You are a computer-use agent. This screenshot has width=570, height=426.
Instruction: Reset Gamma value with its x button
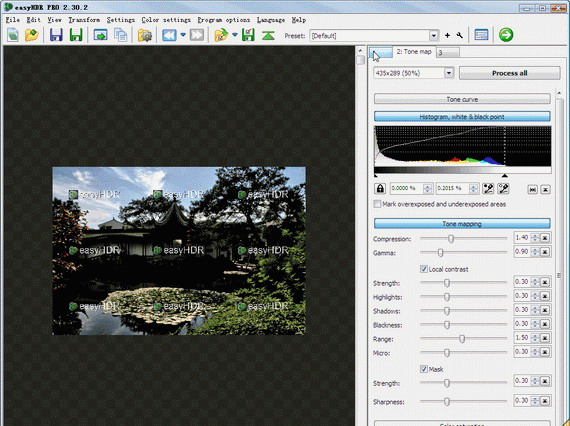pos(545,252)
